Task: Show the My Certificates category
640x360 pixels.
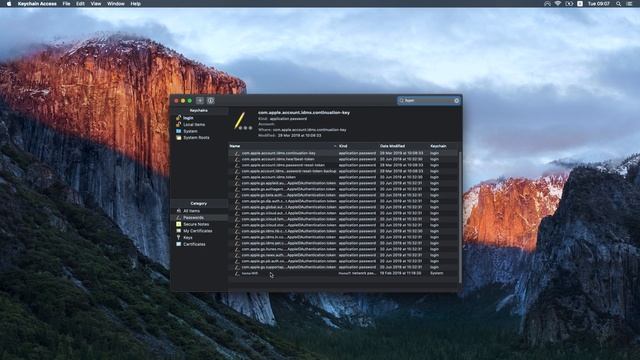Action: point(199,231)
